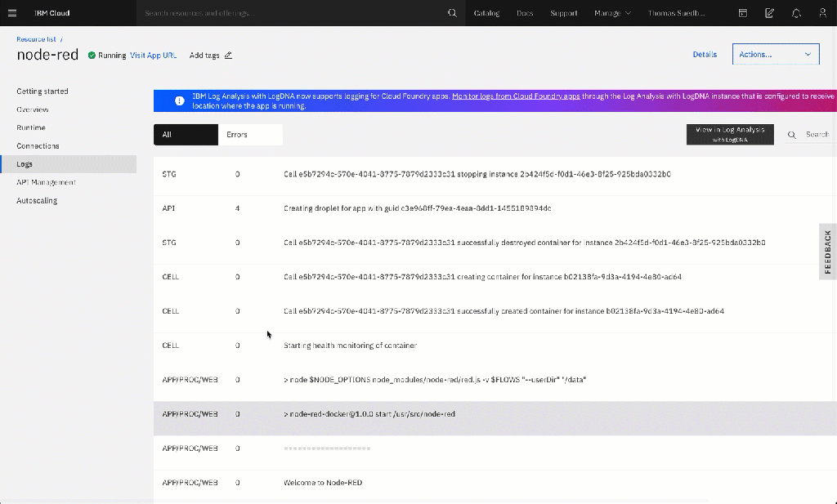Select log row 'stopping instance 2b424f5d'
Screen dimensions: 837x504
tap(495, 175)
